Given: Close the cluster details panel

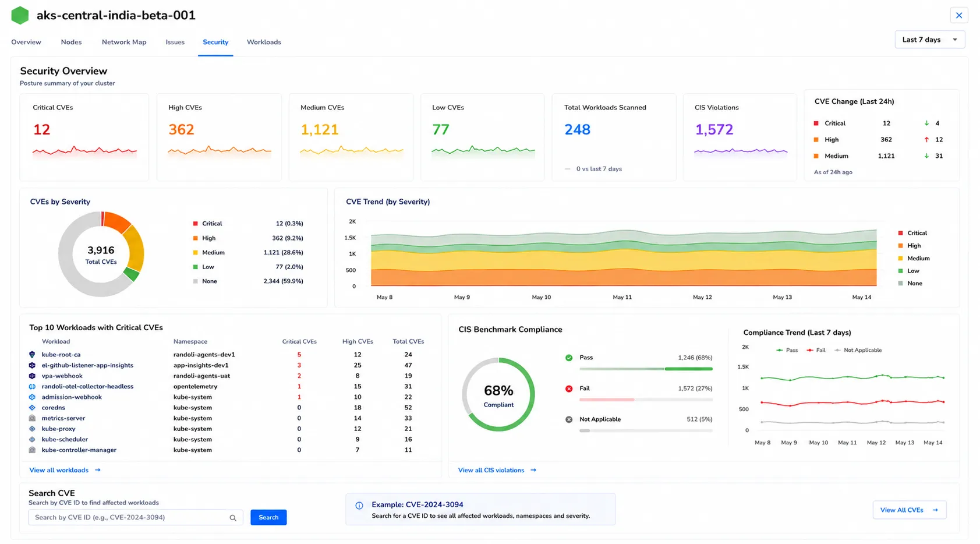Looking at the screenshot, I should click(x=959, y=15).
